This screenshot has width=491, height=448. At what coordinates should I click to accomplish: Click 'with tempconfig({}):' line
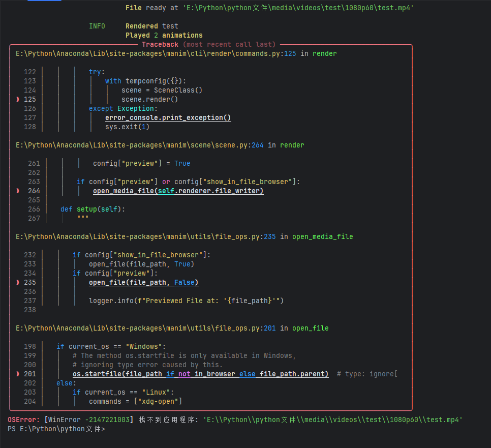click(145, 81)
